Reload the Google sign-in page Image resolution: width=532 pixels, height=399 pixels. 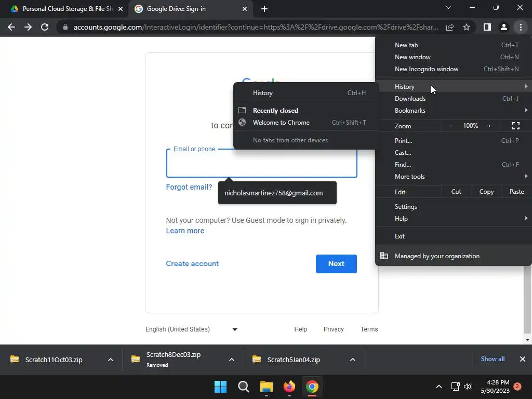coord(45,27)
